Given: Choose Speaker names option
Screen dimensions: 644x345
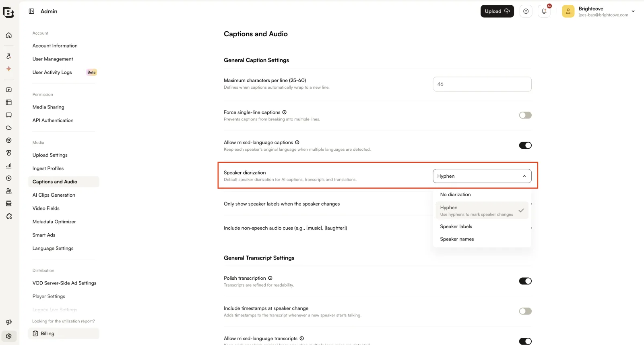Looking at the screenshot, I should [x=482, y=239].
